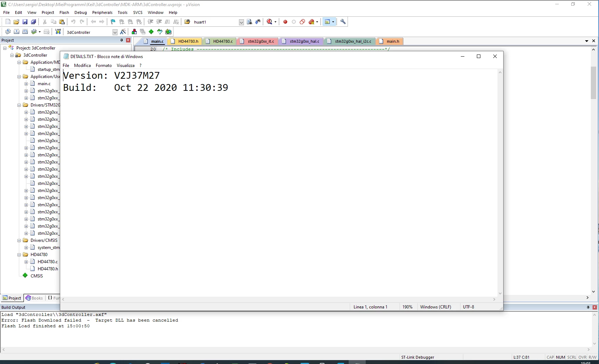Open Select Software Packs icon
599x364 pixels.
point(160,32)
